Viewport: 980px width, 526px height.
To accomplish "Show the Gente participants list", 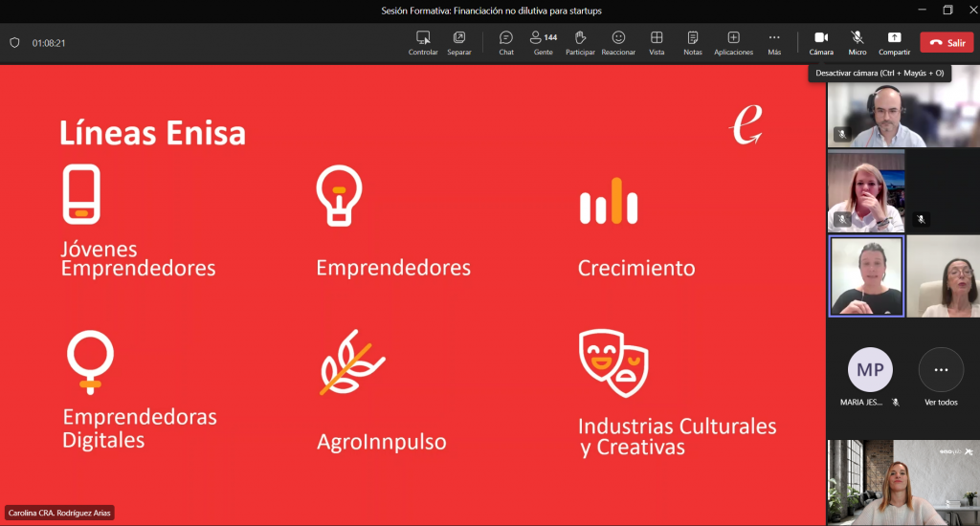I will (544, 43).
